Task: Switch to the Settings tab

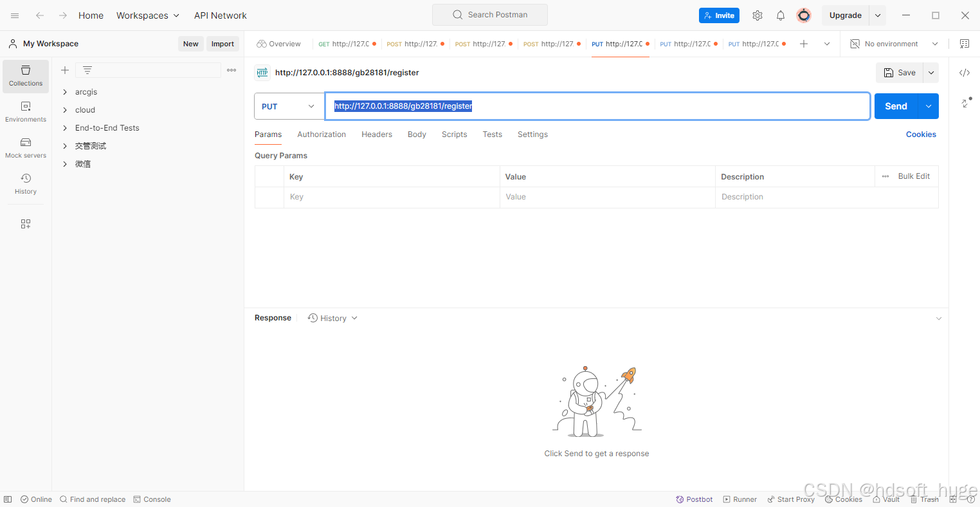Action: [532, 134]
